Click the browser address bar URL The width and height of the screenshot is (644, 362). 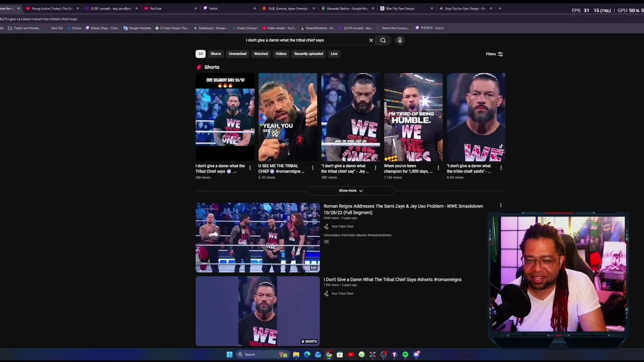pos(39,19)
